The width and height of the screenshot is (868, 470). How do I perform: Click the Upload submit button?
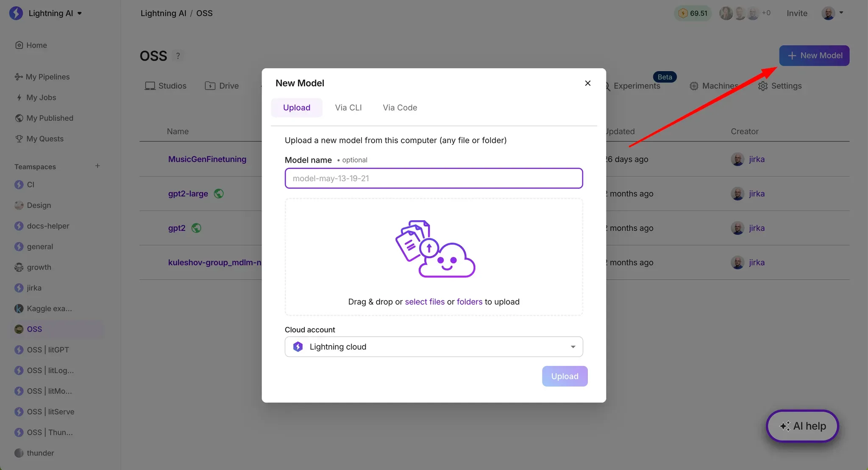(x=565, y=376)
